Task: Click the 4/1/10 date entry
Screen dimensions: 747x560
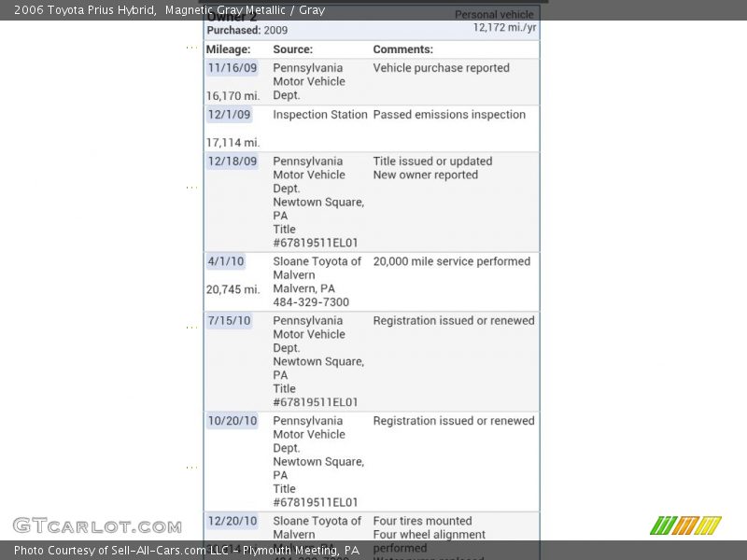Action: pyautogui.click(x=226, y=261)
